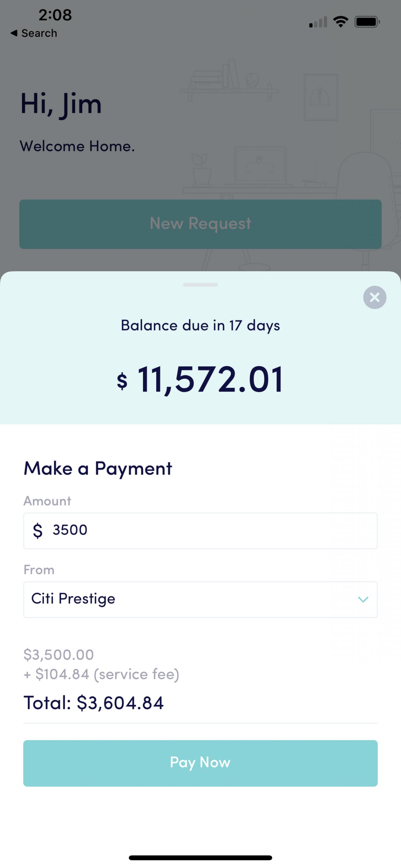Tap the cellular signal bars icon
The width and height of the screenshot is (401, 868).
(318, 22)
